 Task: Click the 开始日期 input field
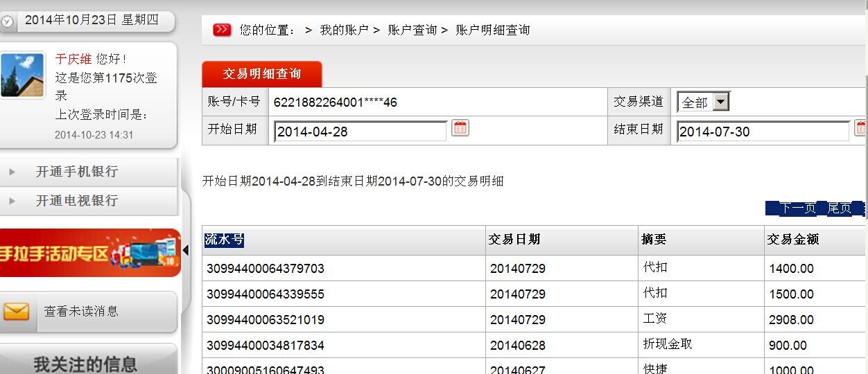click(x=361, y=132)
